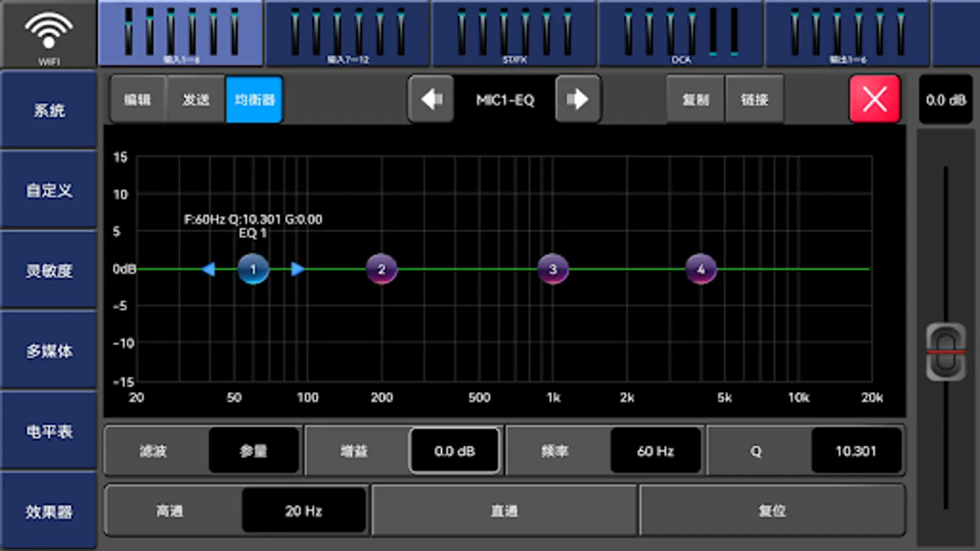Select the 输入7-12 fader bank
The height and width of the screenshot is (551, 980).
pos(348,33)
